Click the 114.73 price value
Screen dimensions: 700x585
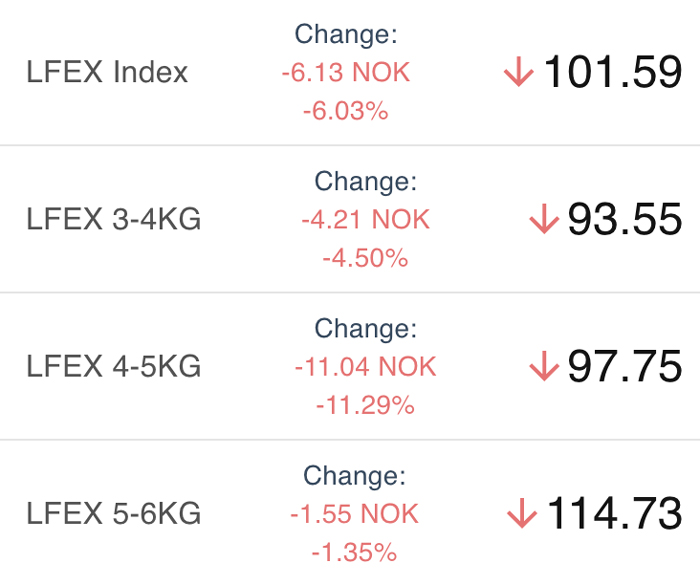tap(615, 513)
